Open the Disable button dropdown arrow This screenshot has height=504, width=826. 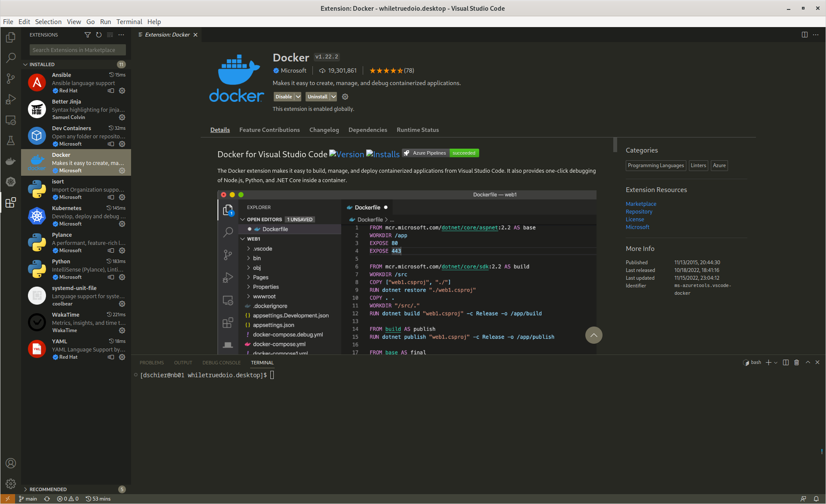point(298,97)
